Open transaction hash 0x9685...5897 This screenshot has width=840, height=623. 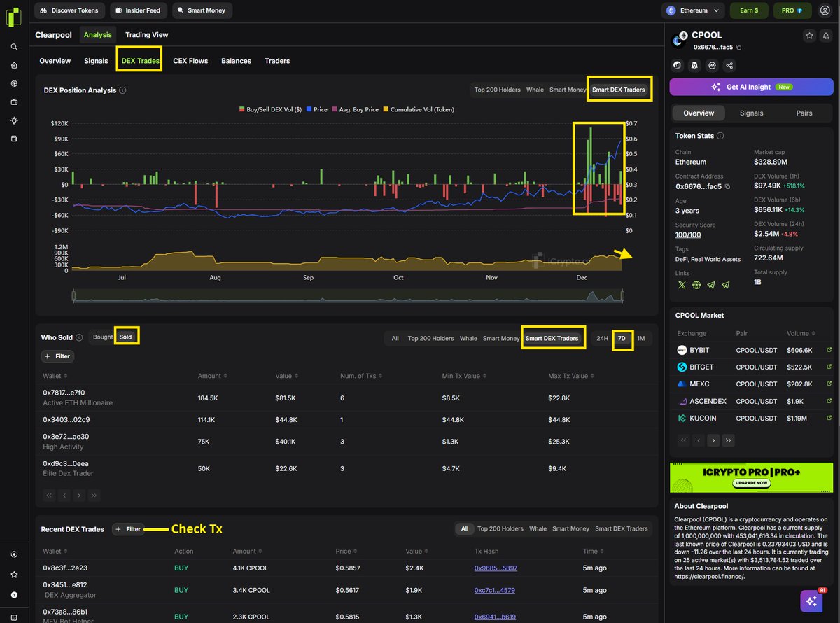coord(496,568)
